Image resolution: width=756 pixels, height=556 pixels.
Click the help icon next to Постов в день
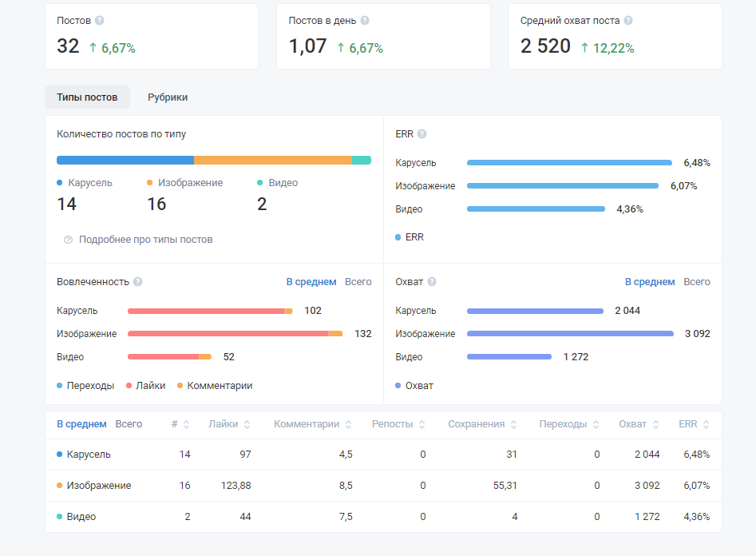365,20
